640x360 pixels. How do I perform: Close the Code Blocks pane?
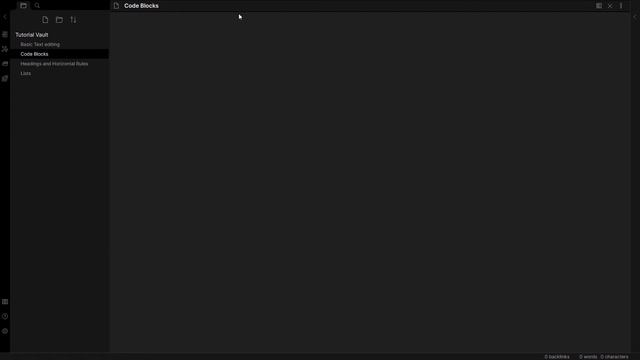pos(610,6)
